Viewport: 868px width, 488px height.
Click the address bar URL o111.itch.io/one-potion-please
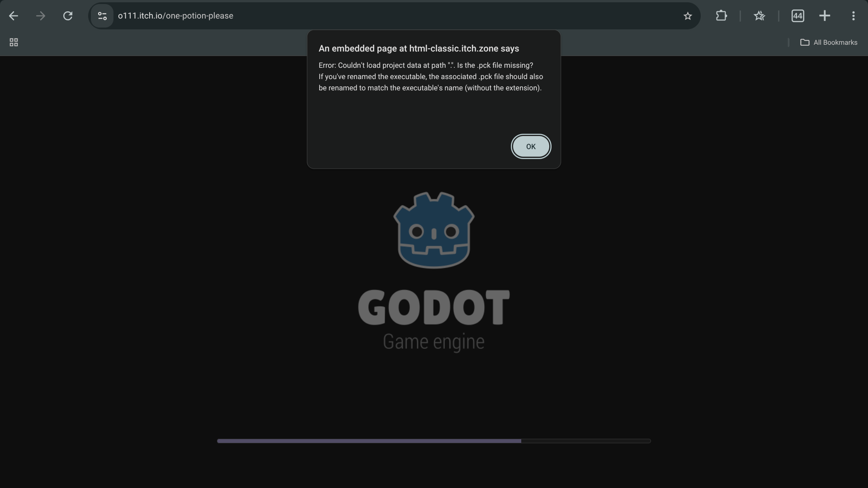coord(175,16)
